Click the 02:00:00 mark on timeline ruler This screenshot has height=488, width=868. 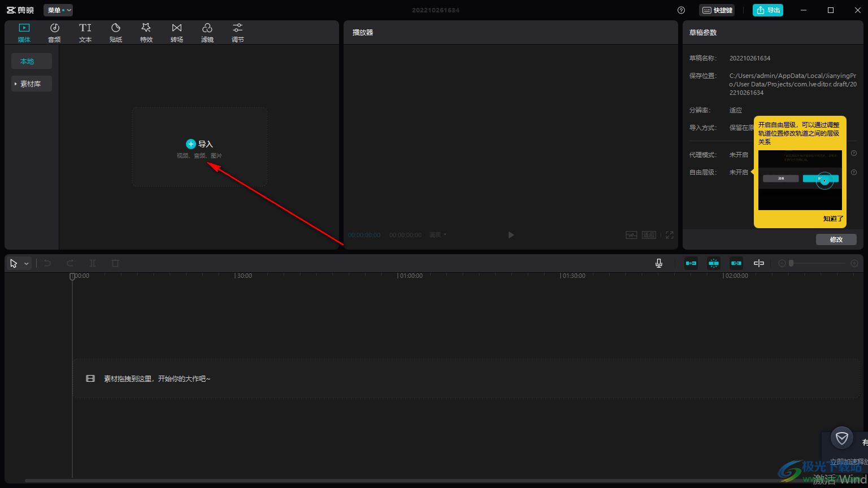736,276
